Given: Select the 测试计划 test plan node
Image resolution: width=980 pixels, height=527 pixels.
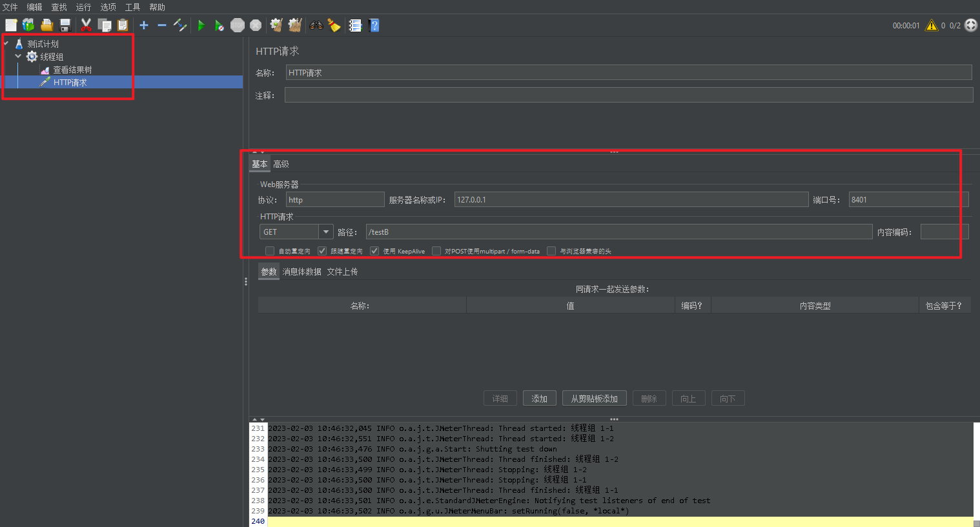Looking at the screenshot, I should [x=43, y=44].
